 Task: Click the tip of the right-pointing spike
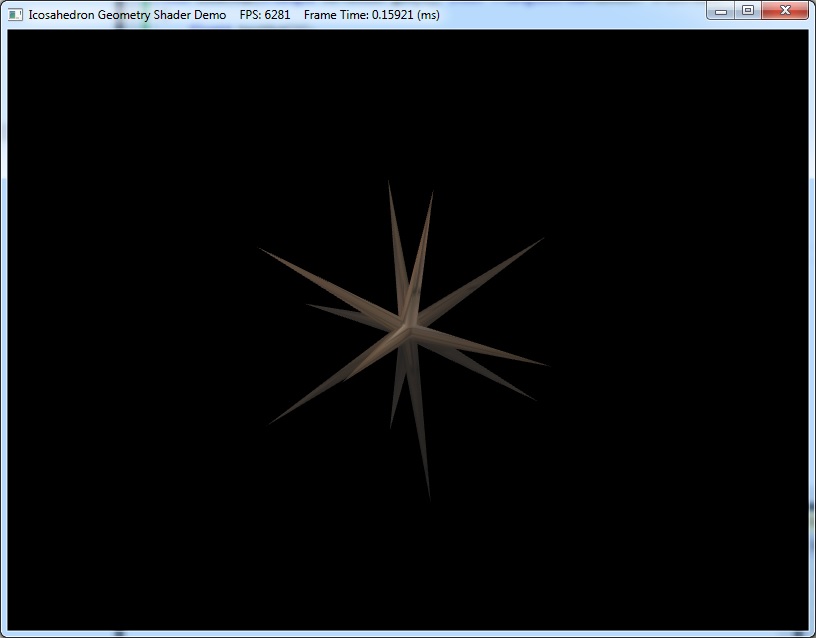pyautogui.click(x=545, y=364)
